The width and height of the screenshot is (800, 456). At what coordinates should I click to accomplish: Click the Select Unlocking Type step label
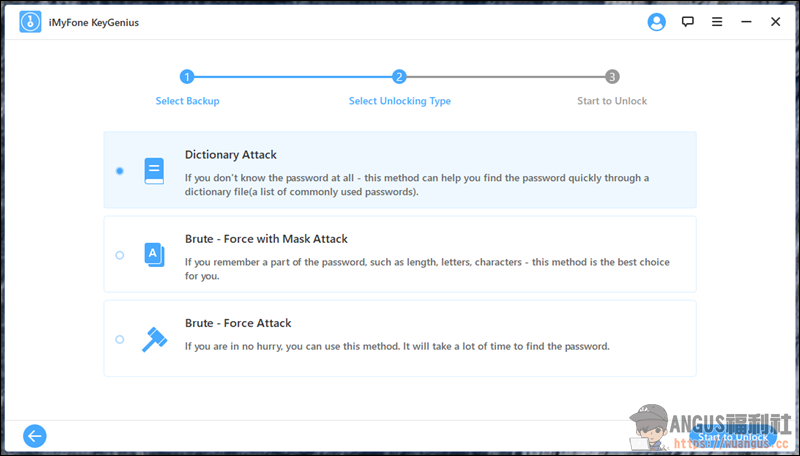coord(399,101)
